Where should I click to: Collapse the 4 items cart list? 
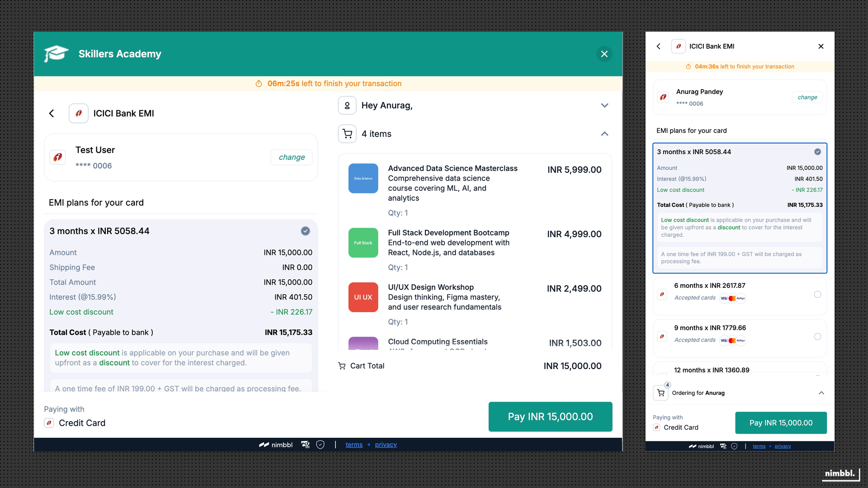click(604, 134)
